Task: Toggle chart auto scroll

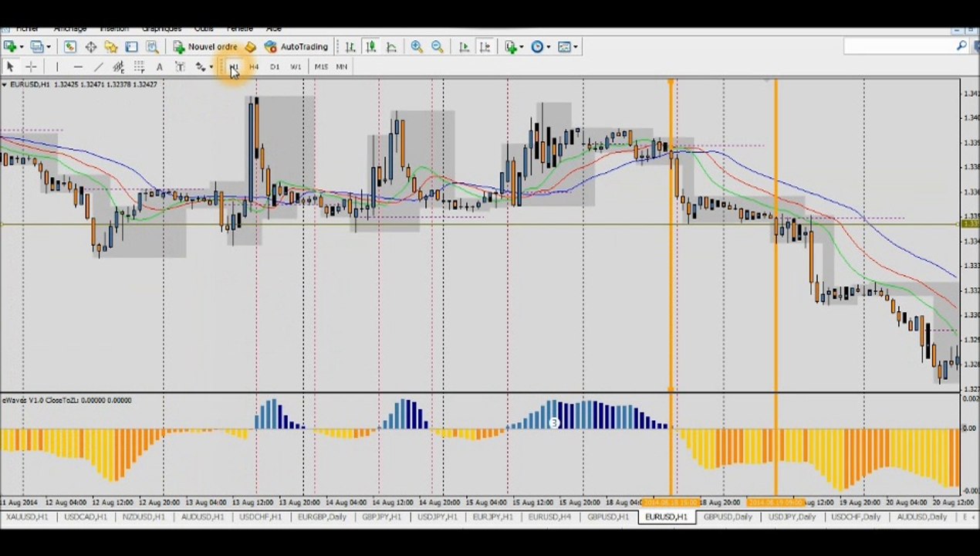Action: tap(464, 47)
